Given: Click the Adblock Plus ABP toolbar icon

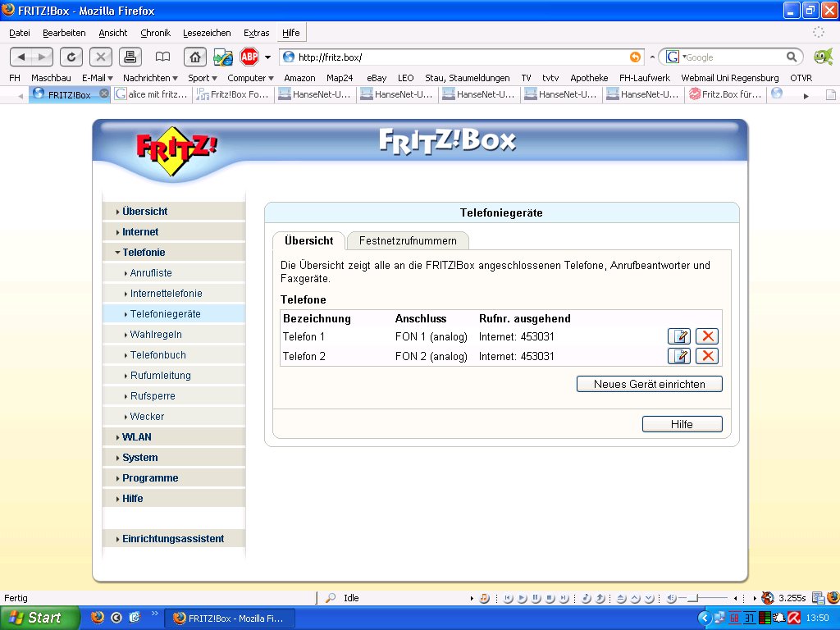Looking at the screenshot, I should coord(249,57).
